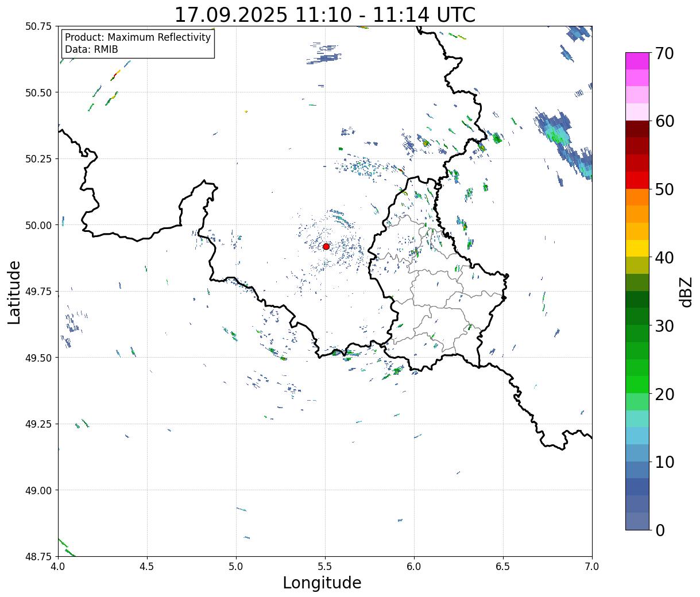Click the colorbar tick label 70

[664, 53]
